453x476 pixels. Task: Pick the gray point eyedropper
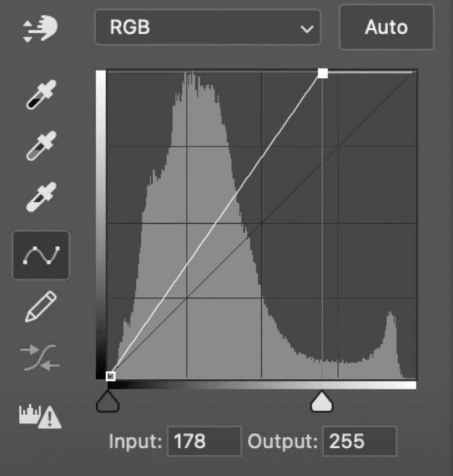click(41, 145)
